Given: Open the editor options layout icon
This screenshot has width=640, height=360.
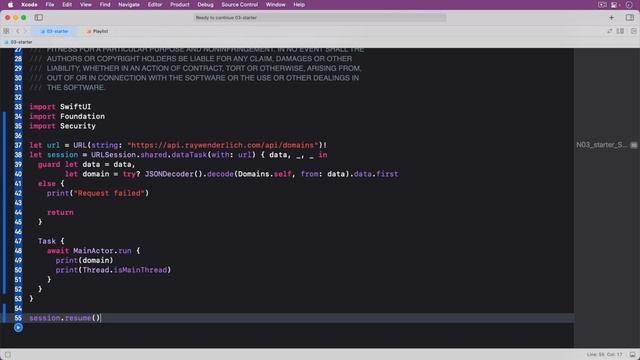Looking at the screenshot, I should (x=620, y=31).
